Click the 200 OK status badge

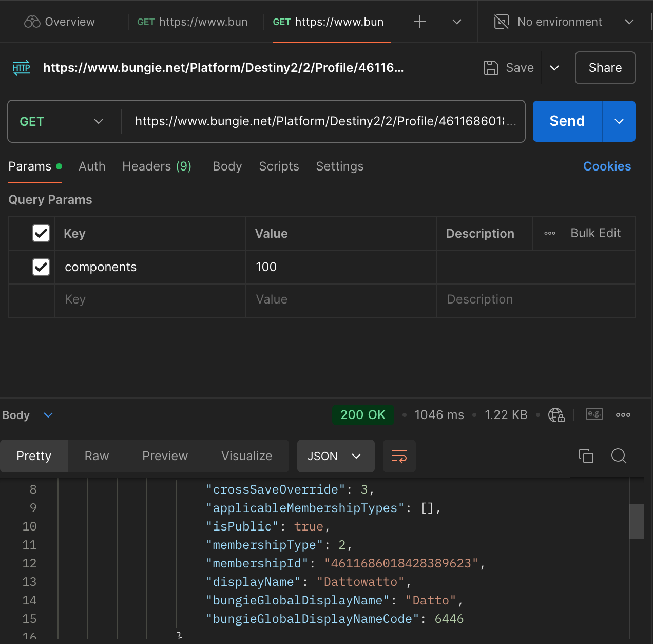tap(363, 415)
